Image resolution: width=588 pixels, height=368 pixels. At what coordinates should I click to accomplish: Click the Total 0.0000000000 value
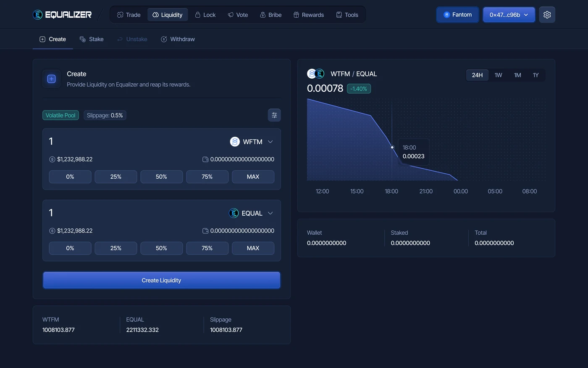(494, 243)
